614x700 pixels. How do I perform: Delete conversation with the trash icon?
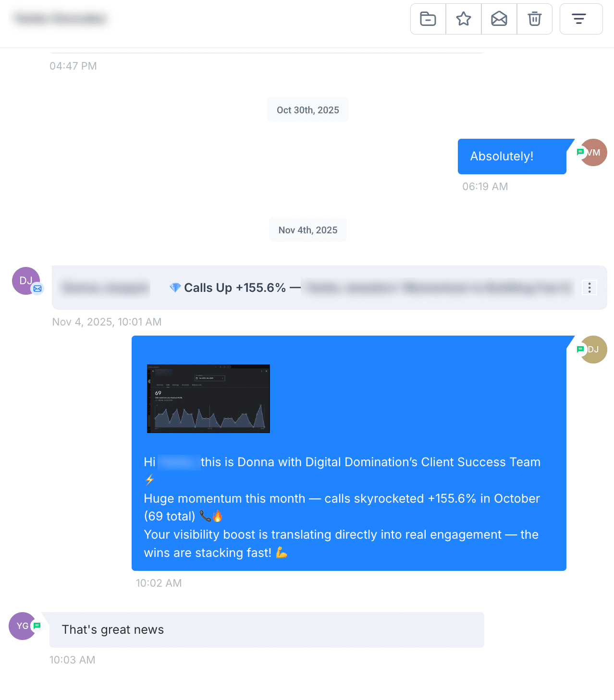click(x=535, y=19)
